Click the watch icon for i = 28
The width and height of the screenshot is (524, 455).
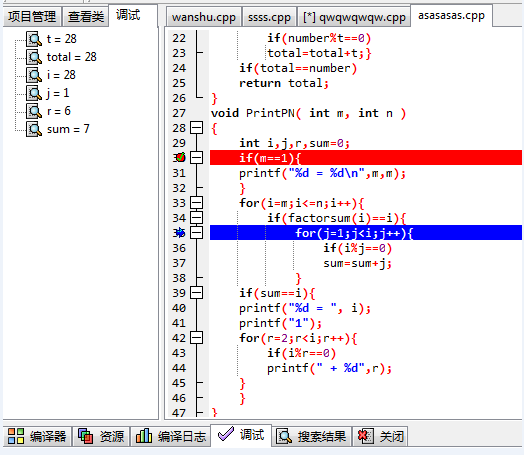(x=34, y=75)
